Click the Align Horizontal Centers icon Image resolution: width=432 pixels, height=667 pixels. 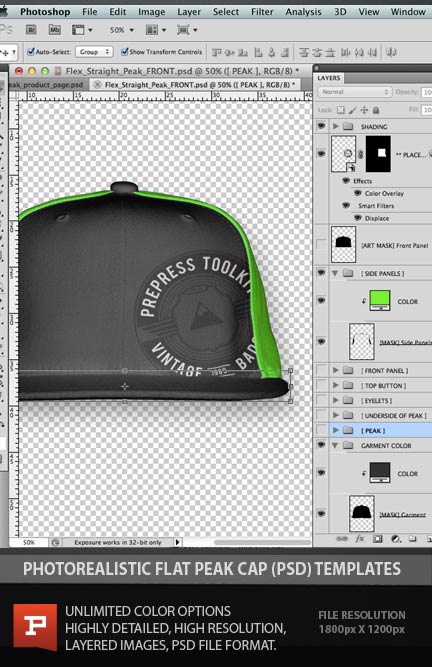(x=272, y=52)
